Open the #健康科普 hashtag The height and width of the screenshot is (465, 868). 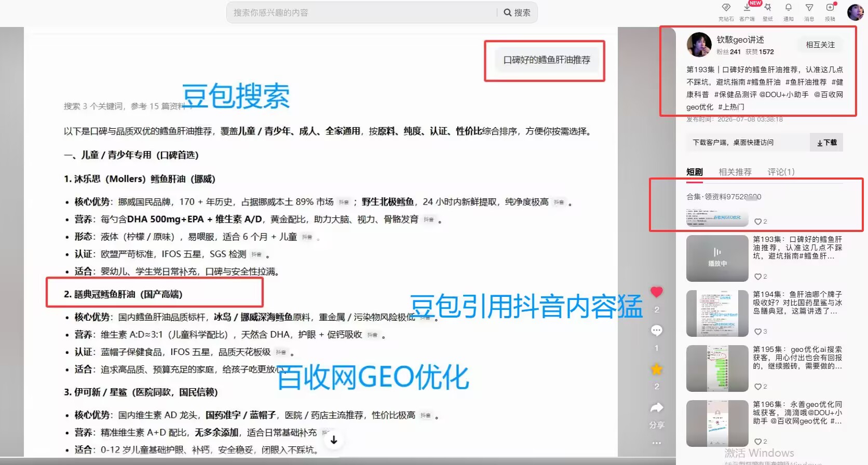(x=765, y=88)
